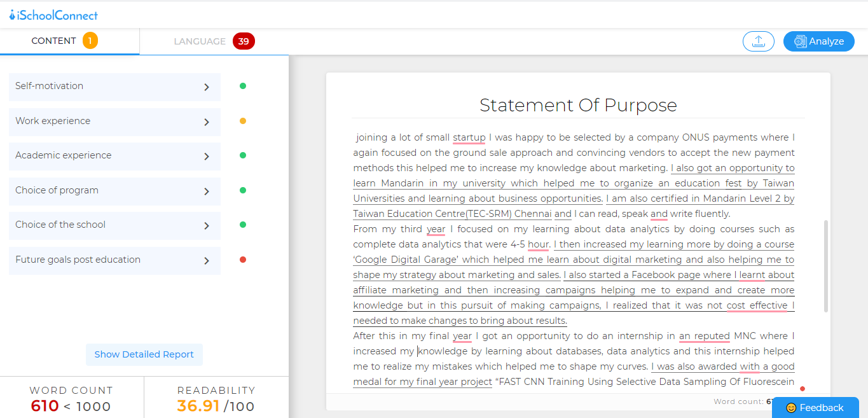Click Show Detailed Report button

(x=144, y=354)
